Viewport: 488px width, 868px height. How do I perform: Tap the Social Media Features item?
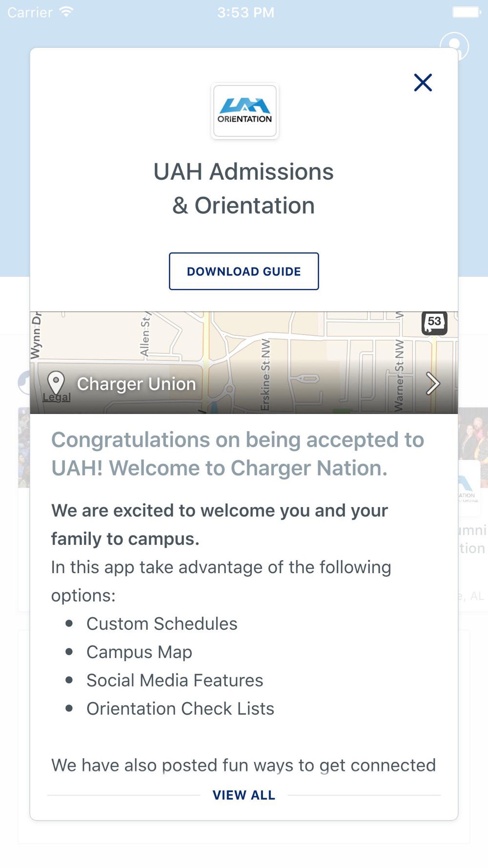click(x=175, y=680)
